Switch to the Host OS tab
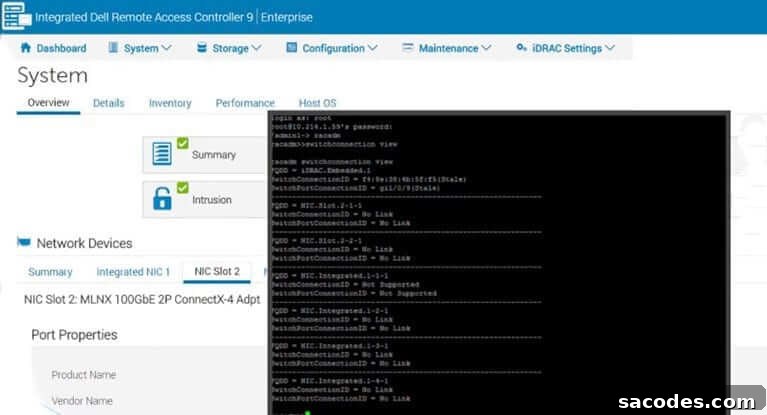 pos(317,103)
